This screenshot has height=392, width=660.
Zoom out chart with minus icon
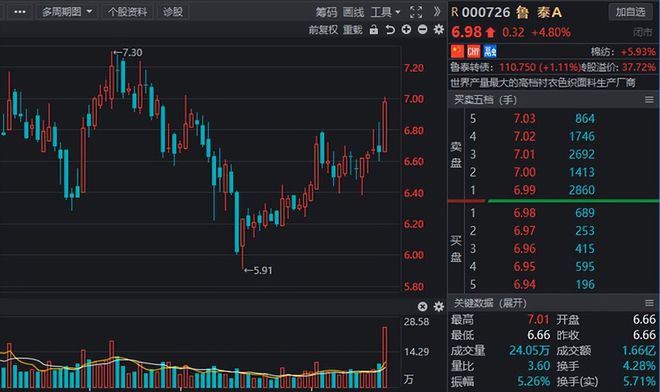click(423, 29)
